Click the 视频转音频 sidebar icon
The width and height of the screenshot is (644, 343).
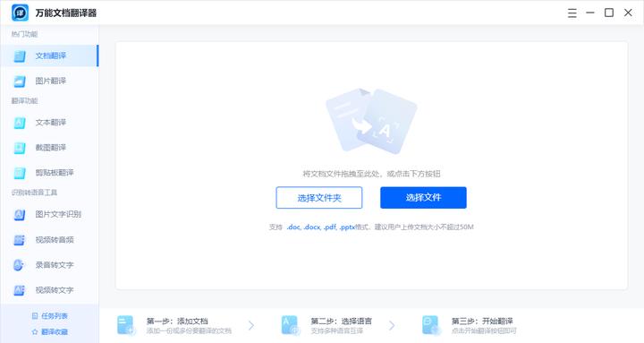20,240
